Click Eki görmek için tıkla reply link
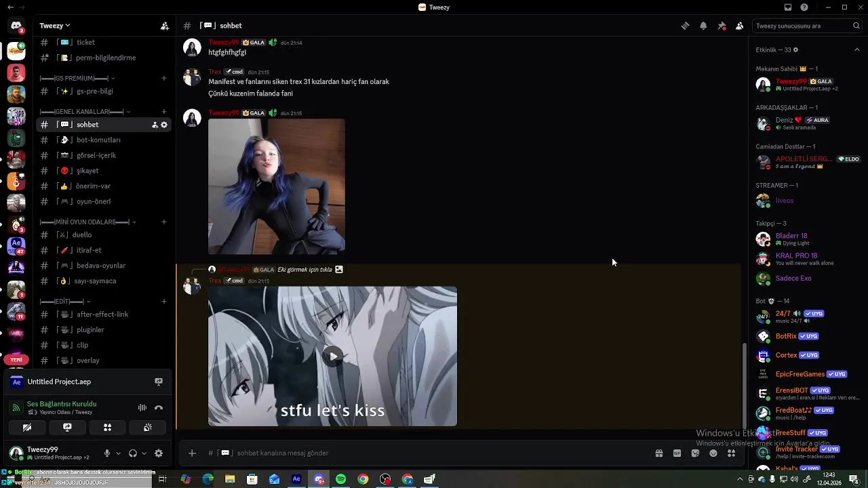Screen dimensions: 868x488 pyautogui.click(x=304, y=270)
